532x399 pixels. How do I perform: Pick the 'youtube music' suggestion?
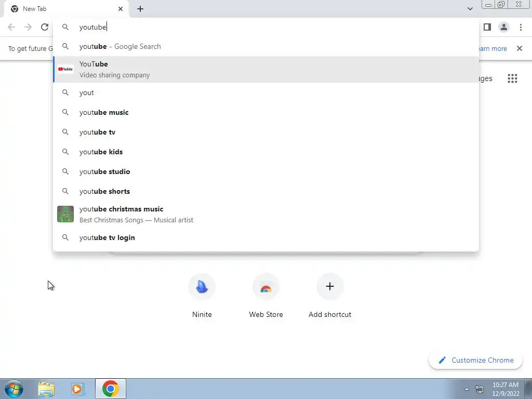click(x=266, y=112)
